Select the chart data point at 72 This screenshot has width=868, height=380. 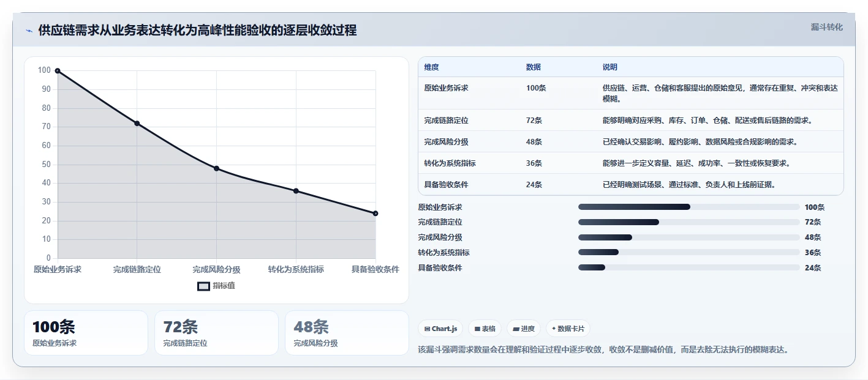137,124
